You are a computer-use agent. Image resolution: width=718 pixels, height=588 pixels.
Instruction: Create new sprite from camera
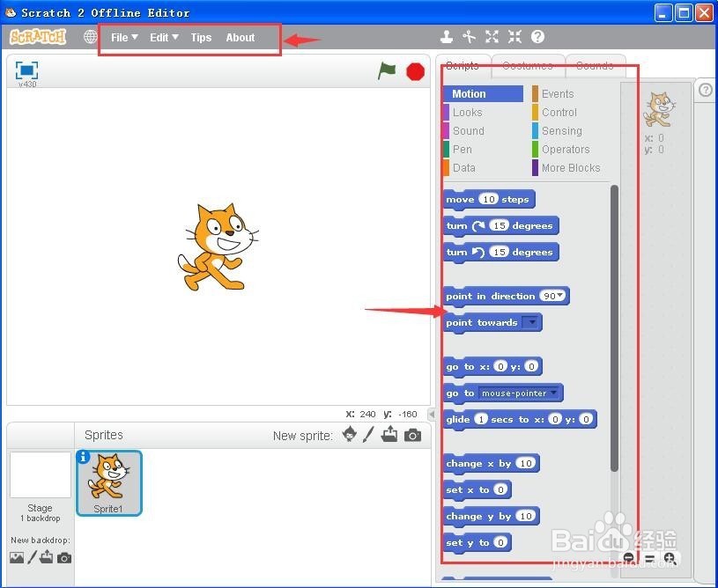tap(412, 435)
